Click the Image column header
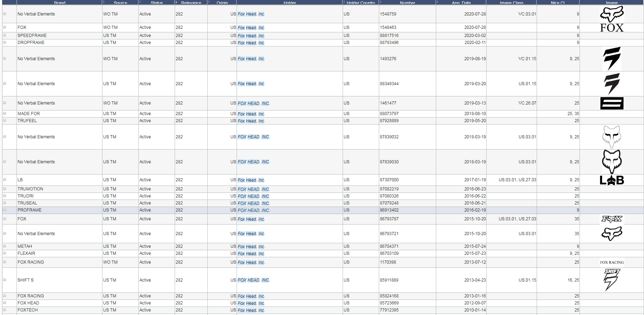 [x=612, y=2]
